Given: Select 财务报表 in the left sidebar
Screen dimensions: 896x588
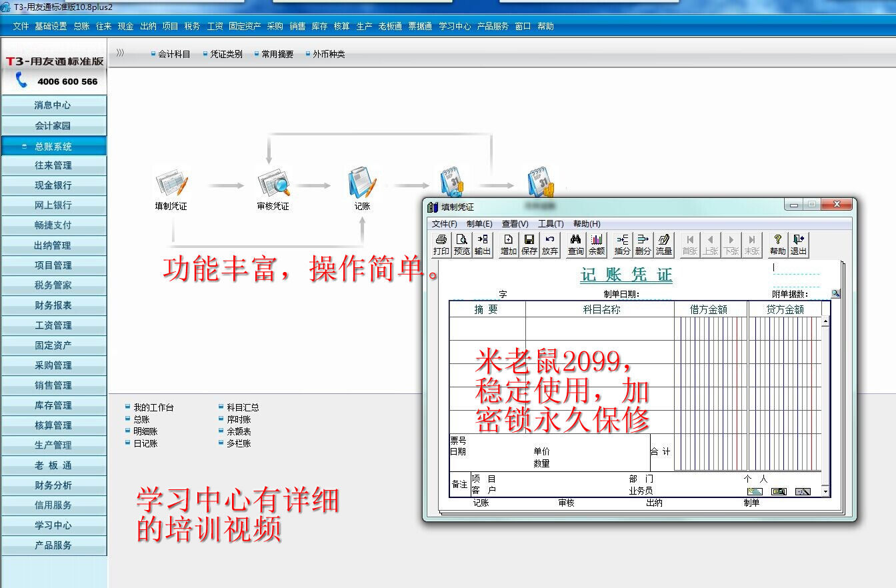Looking at the screenshot, I should tap(53, 305).
